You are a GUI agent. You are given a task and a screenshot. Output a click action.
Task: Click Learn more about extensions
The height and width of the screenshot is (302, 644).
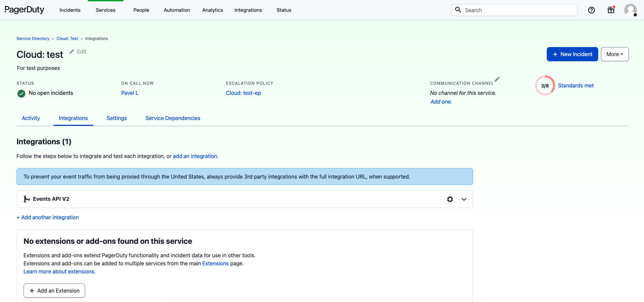(x=60, y=271)
